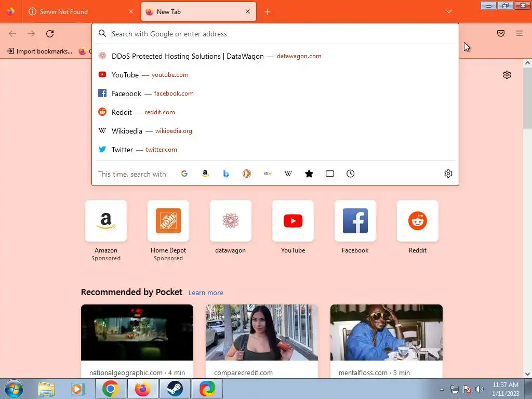The height and width of the screenshot is (399, 532).
Task: Search with Google one-off icon
Action: (x=184, y=174)
